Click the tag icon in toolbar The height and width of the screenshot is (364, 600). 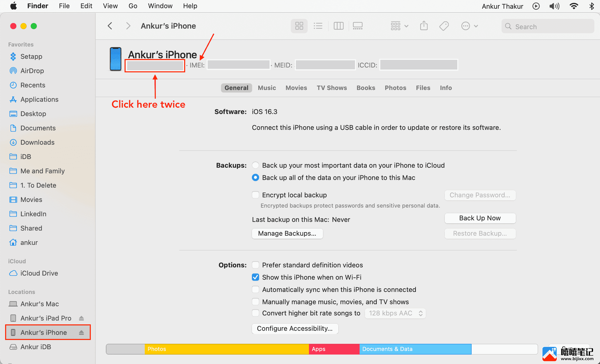click(444, 26)
